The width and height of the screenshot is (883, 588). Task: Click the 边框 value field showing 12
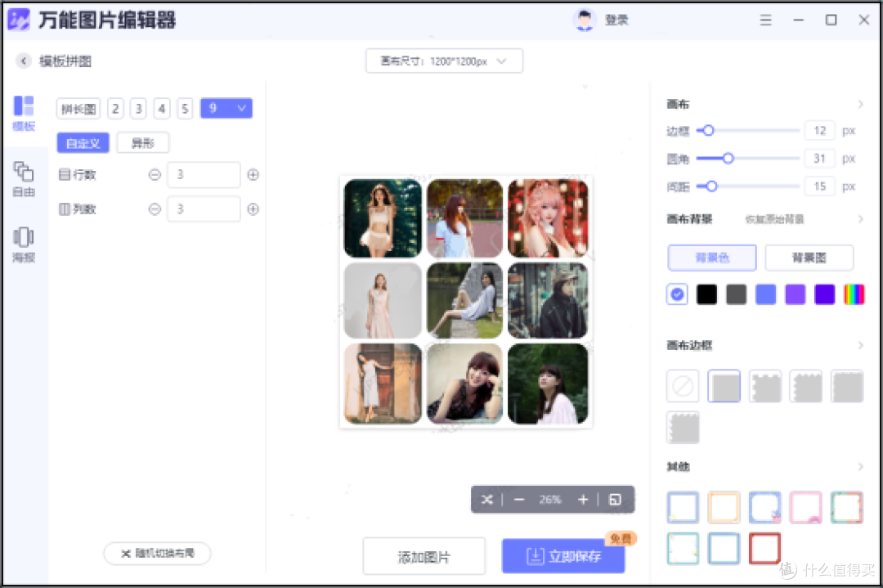(x=820, y=131)
